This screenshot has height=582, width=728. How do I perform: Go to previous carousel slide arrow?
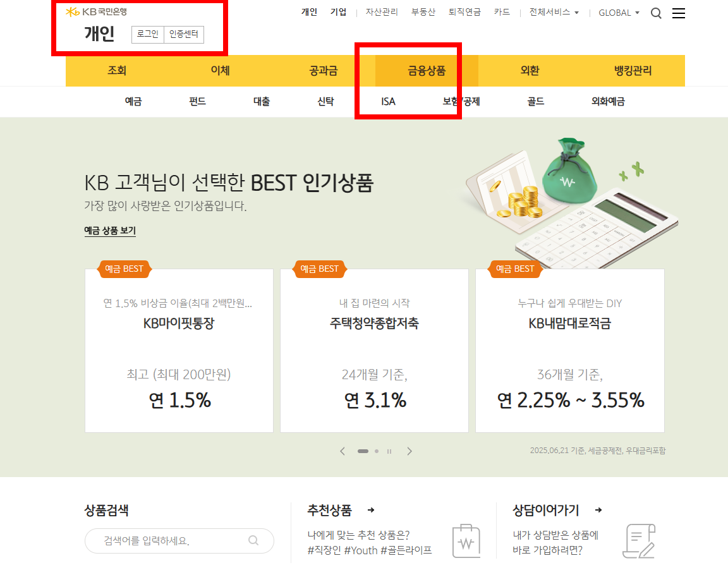(343, 451)
